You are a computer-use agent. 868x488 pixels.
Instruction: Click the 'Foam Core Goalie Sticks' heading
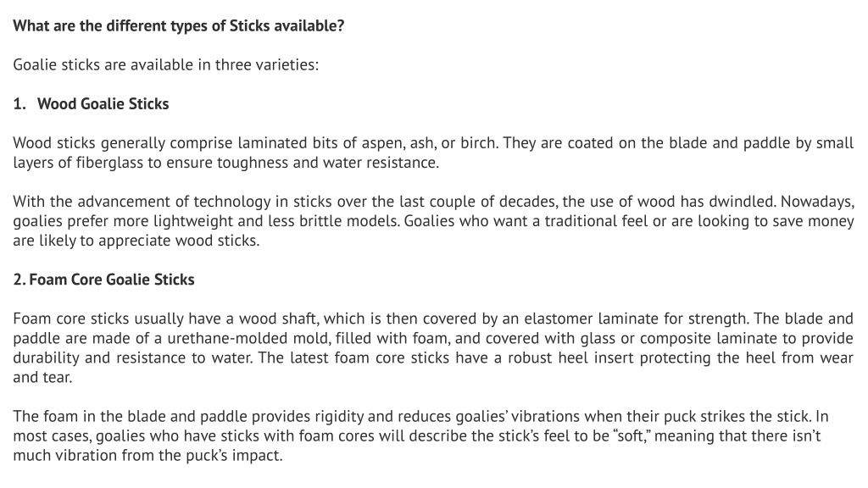point(112,280)
